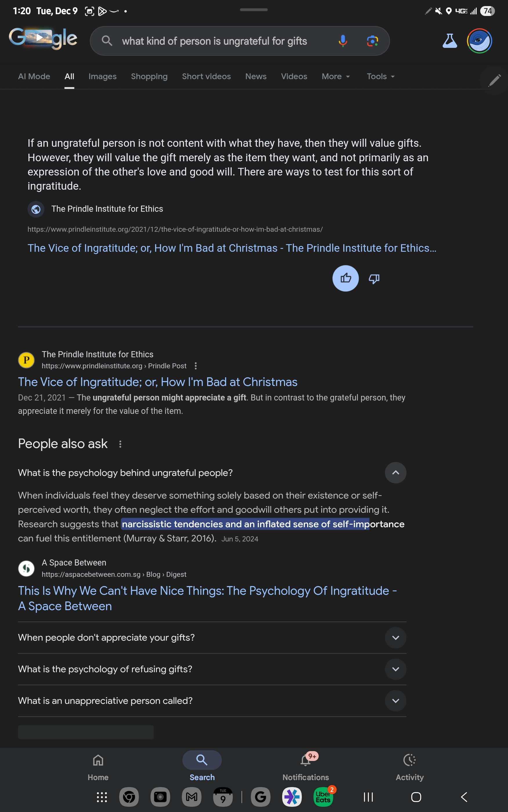This screenshot has height=812, width=508.
Task: Open Gmail from the taskbar
Action: pyautogui.click(x=191, y=797)
